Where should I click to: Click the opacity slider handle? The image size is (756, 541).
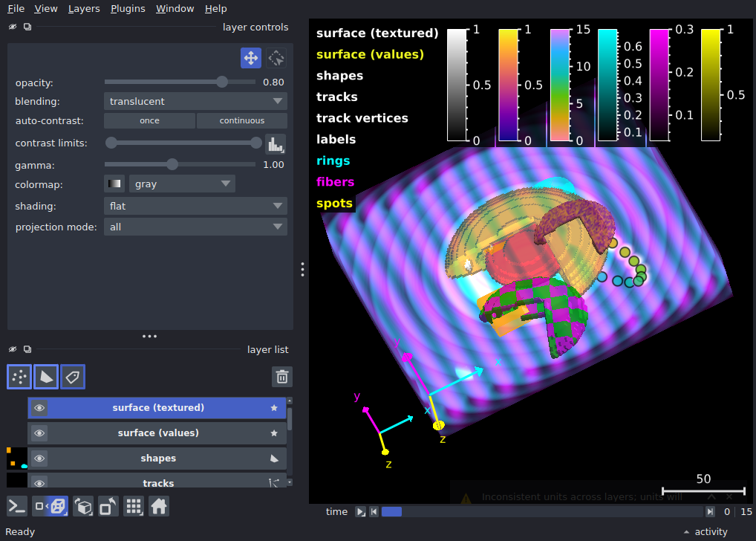point(222,82)
